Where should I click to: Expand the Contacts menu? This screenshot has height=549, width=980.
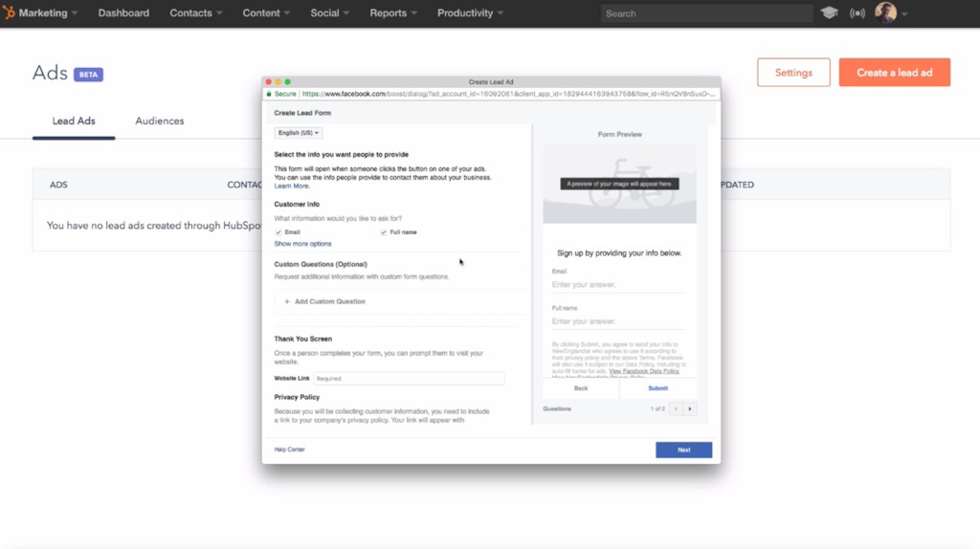195,13
